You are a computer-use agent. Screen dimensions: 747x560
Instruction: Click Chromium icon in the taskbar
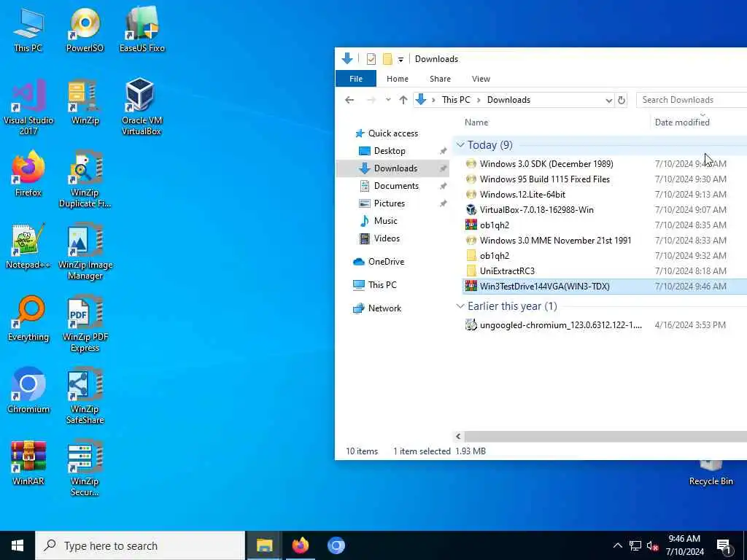click(x=336, y=545)
